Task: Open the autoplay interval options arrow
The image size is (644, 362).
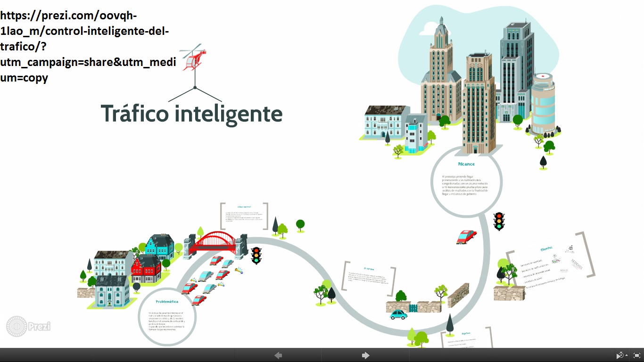Action: (x=627, y=355)
